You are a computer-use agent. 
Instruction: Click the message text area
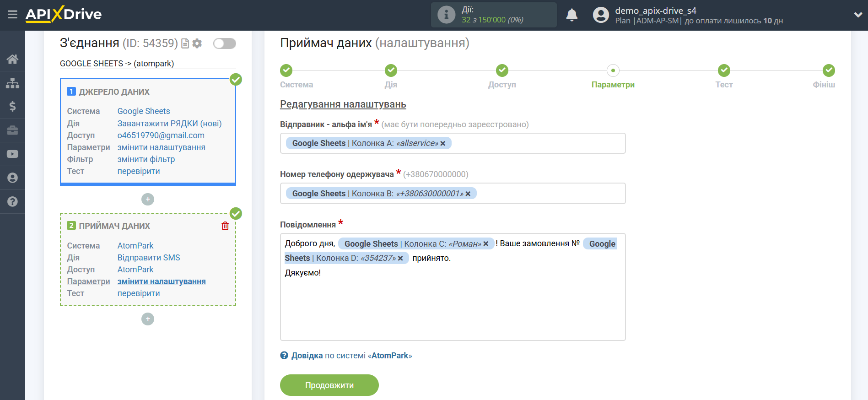coord(453,287)
